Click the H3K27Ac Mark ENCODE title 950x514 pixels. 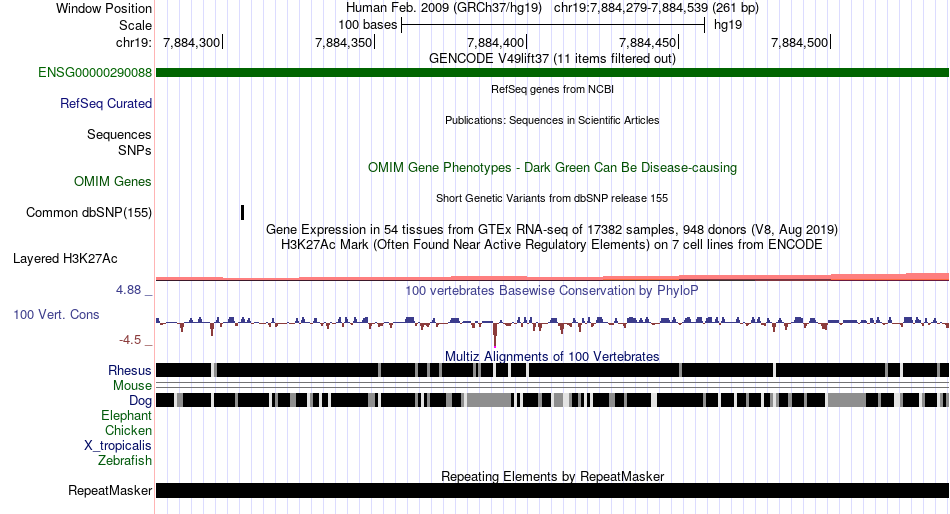552,245
